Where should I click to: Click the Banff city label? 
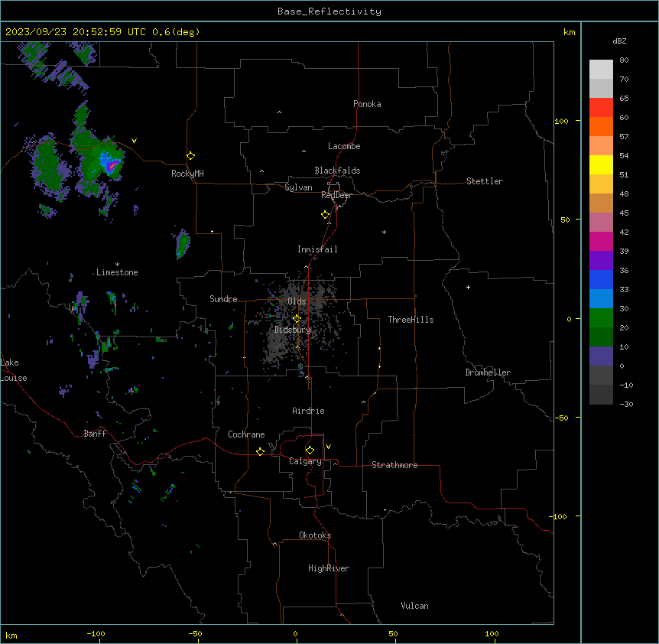[x=95, y=434]
